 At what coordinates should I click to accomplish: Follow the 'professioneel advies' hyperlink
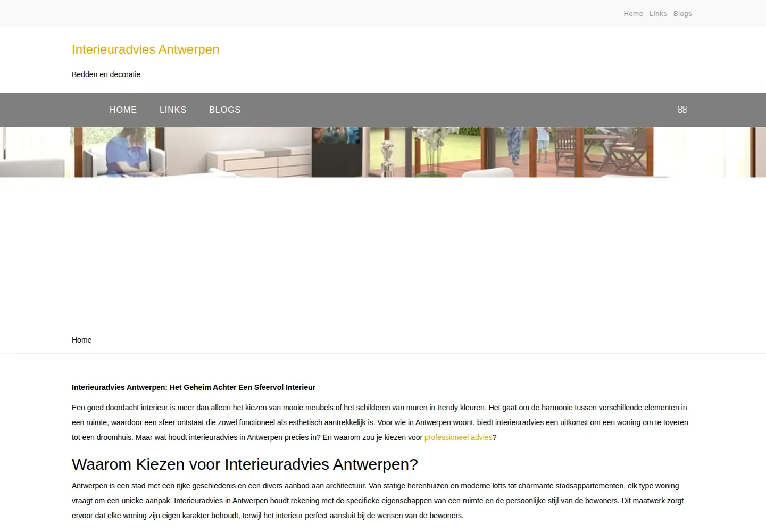[458, 437]
